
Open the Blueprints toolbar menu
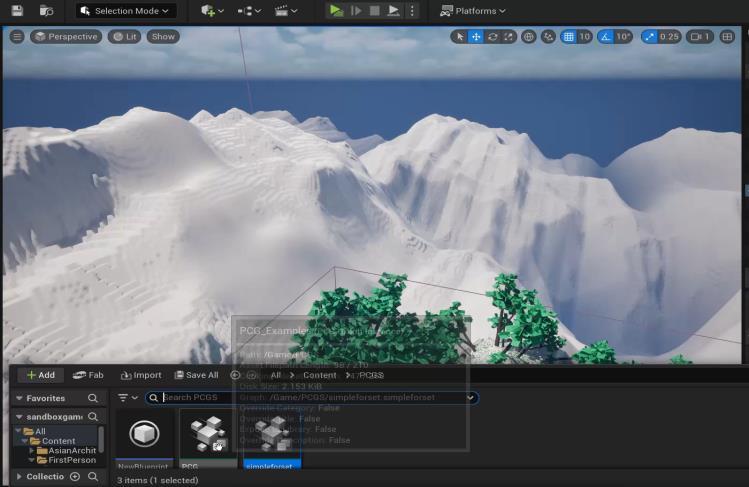(249, 11)
